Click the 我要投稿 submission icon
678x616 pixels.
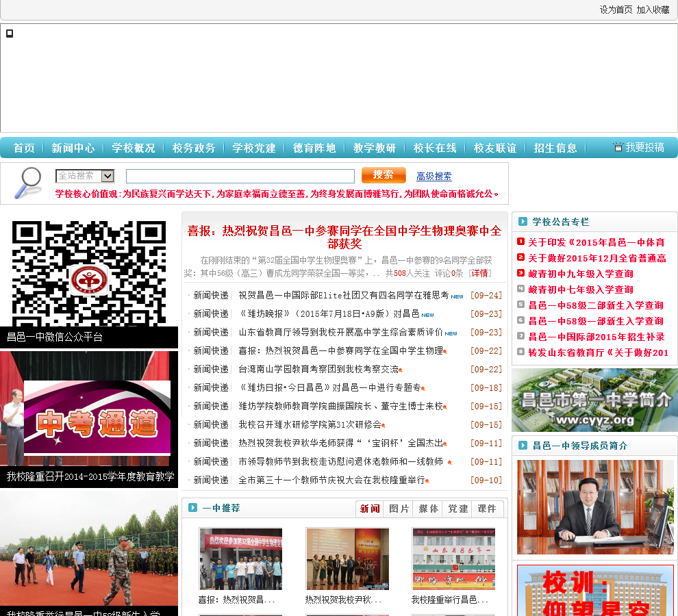[x=618, y=147]
